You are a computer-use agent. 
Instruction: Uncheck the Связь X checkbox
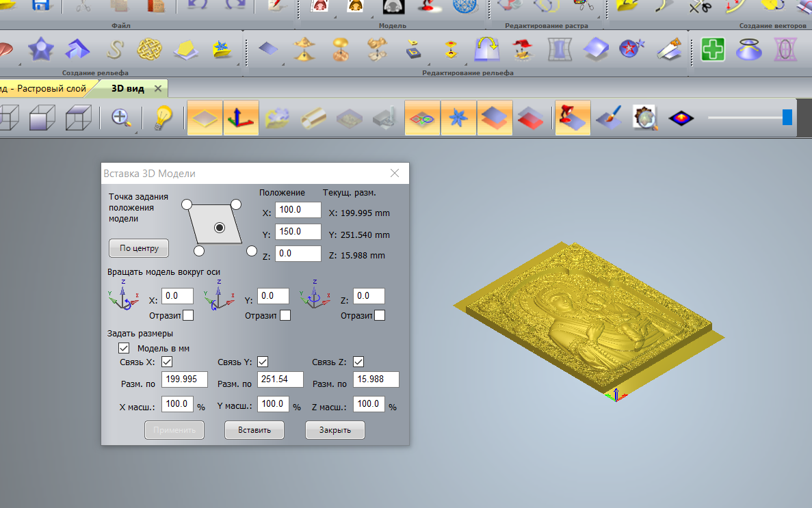tap(167, 362)
